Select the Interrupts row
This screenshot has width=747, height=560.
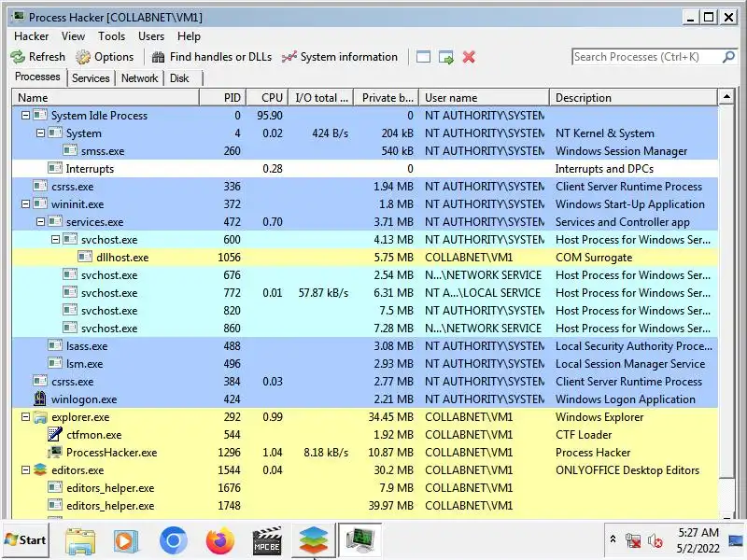pyautogui.click(x=365, y=169)
